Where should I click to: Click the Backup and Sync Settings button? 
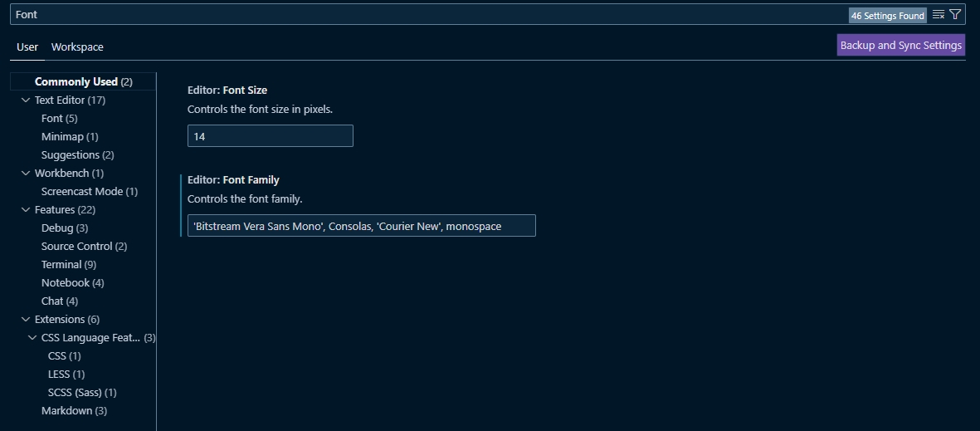click(900, 45)
